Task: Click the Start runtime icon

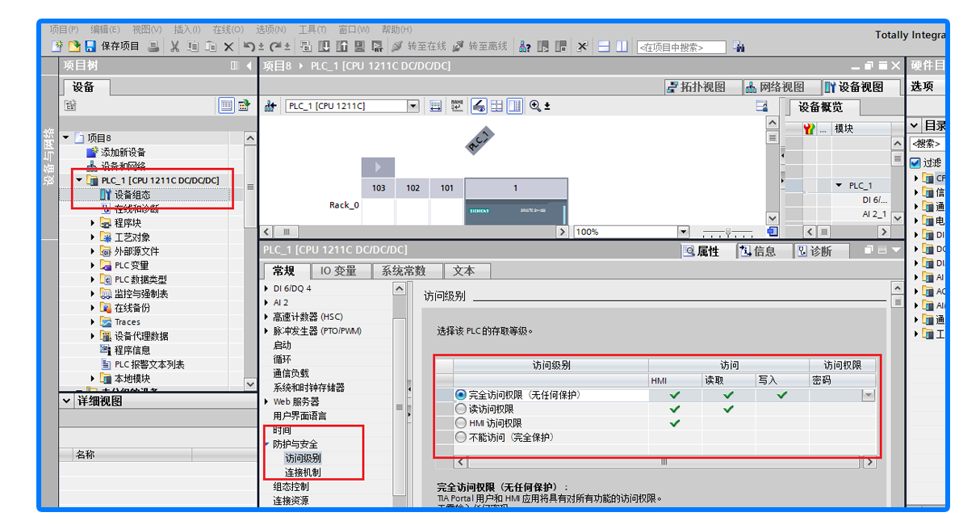Action: [x=377, y=46]
